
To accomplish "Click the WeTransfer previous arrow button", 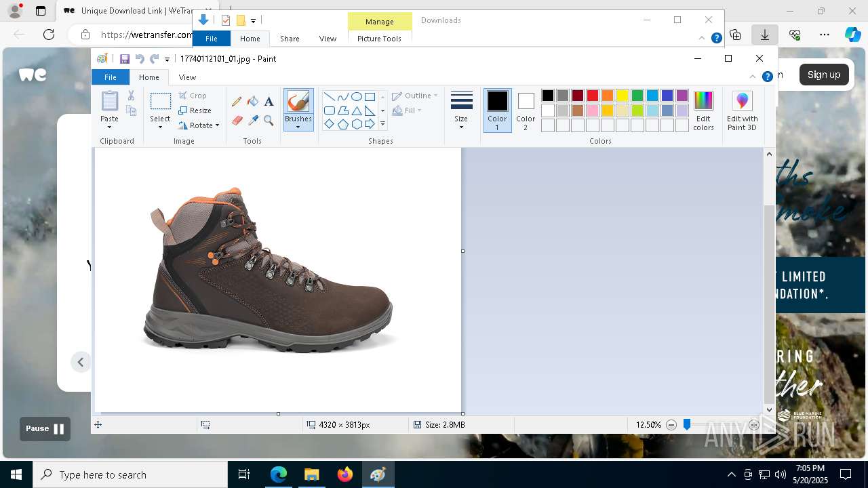I will (x=80, y=362).
